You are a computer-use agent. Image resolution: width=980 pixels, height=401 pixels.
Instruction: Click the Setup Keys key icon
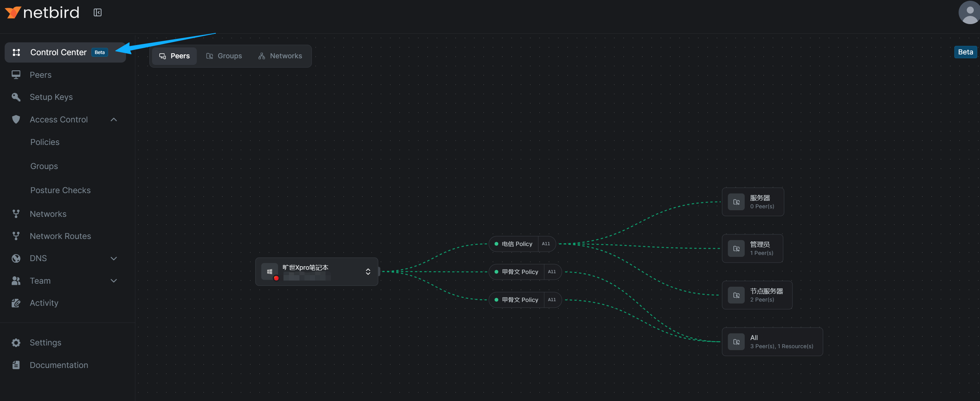coord(16,97)
